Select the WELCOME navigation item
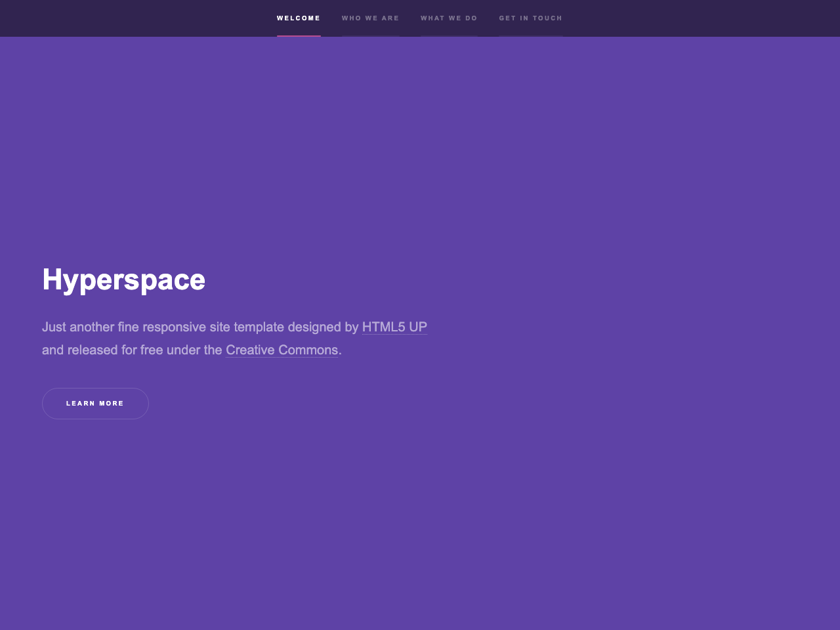Viewport: 840px width, 630px height. pyautogui.click(x=299, y=16)
